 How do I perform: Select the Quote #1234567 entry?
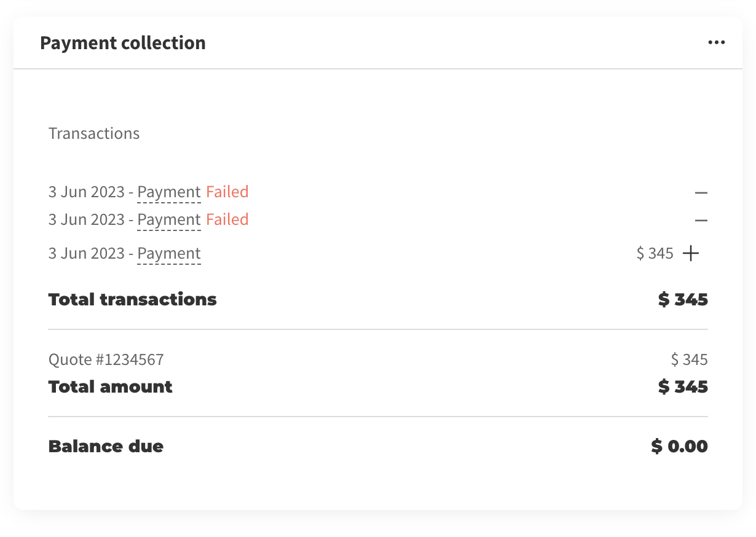(x=106, y=359)
